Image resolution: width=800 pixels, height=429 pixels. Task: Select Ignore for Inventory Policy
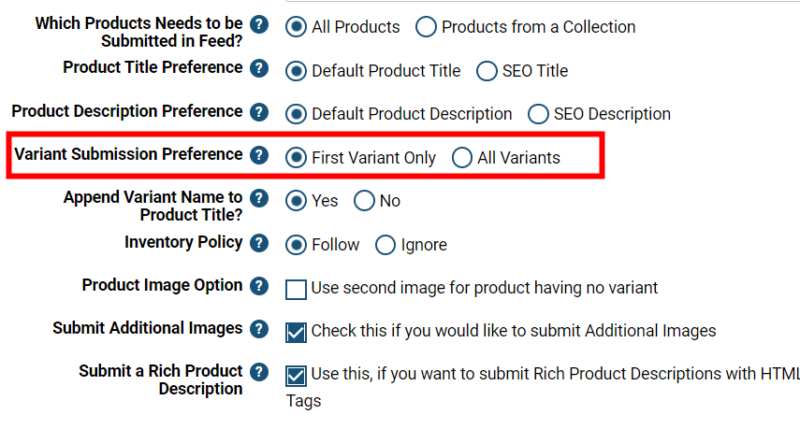click(x=385, y=245)
